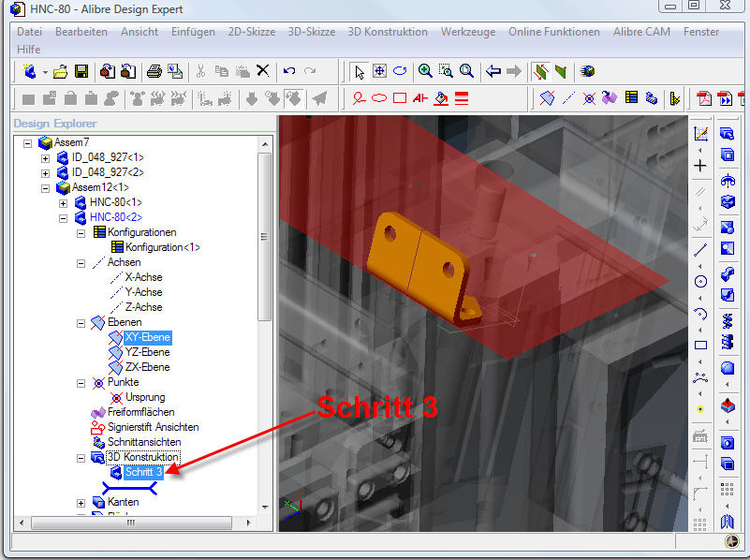Click the Zoom in magnifier with plus

pos(425,71)
